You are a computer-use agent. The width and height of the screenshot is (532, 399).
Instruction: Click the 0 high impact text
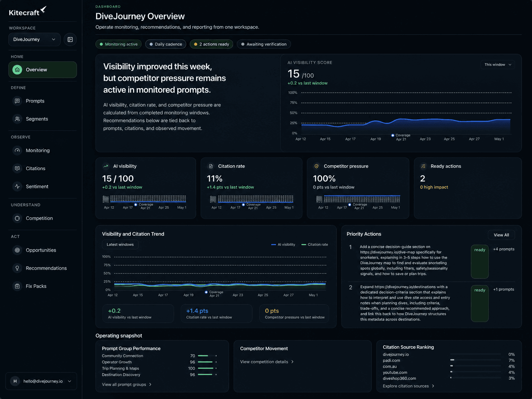point(434,187)
